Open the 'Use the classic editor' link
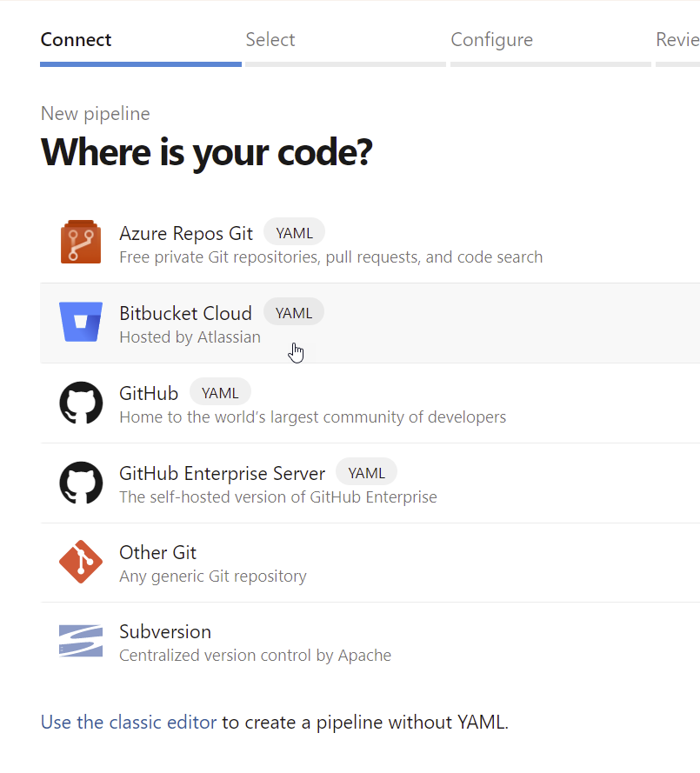Image resolution: width=700 pixels, height=773 pixels. pyautogui.click(x=129, y=723)
